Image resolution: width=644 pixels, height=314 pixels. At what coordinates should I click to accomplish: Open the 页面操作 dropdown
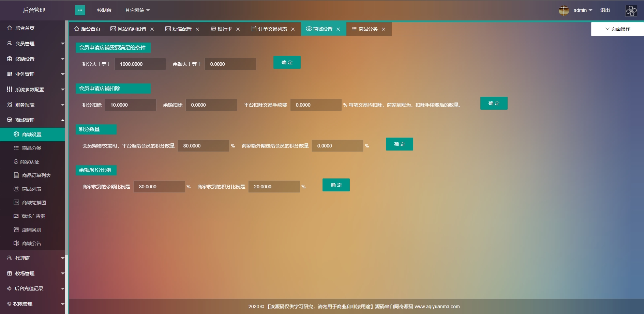(617, 29)
